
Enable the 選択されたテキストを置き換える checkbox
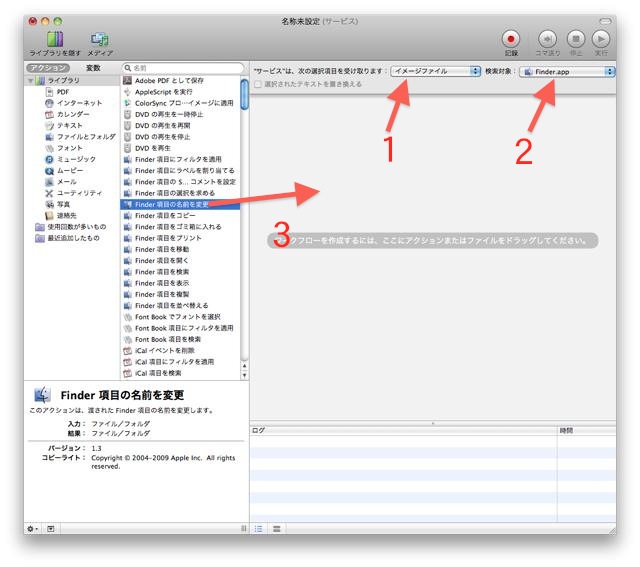pyautogui.click(x=258, y=85)
